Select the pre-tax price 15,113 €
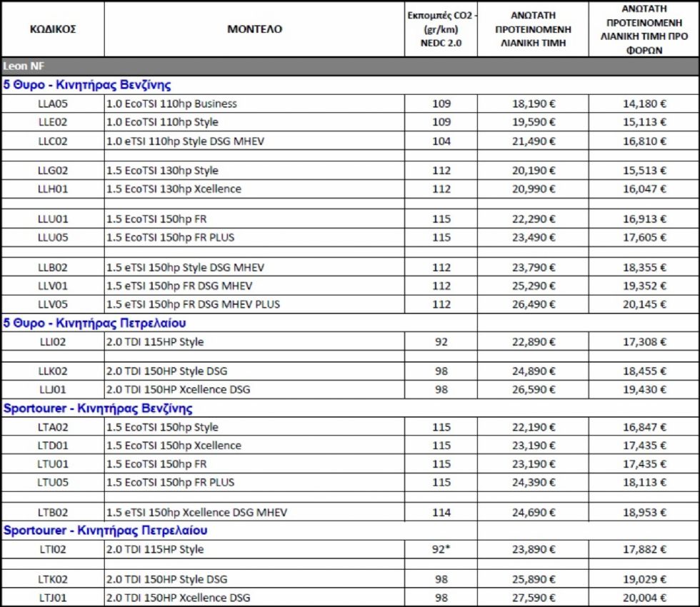The image size is (700, 607). pos(644,122)
